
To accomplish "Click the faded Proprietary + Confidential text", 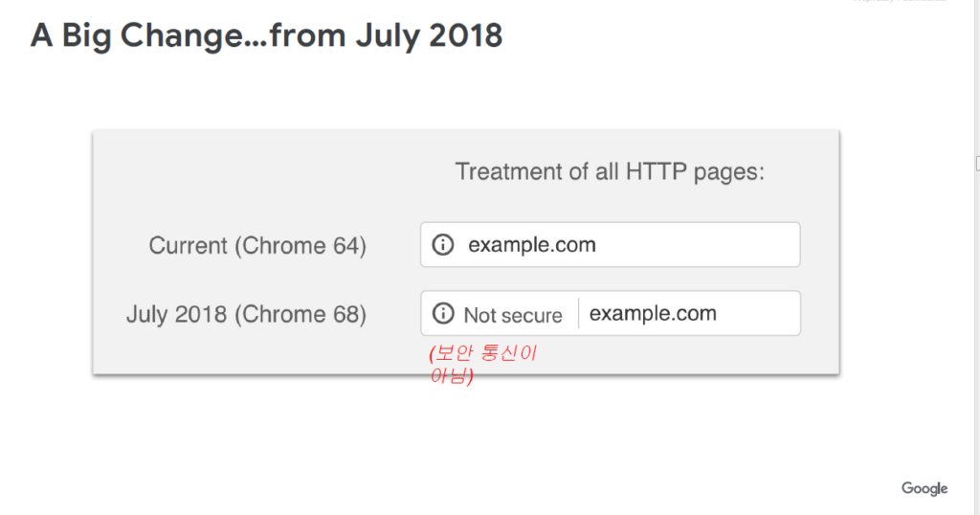I will (x=900, y=1).
